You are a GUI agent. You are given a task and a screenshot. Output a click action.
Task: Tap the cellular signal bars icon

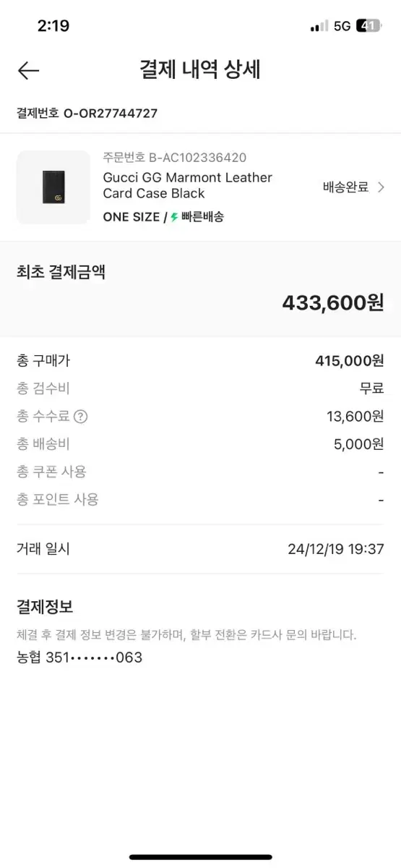coord(319,26)
